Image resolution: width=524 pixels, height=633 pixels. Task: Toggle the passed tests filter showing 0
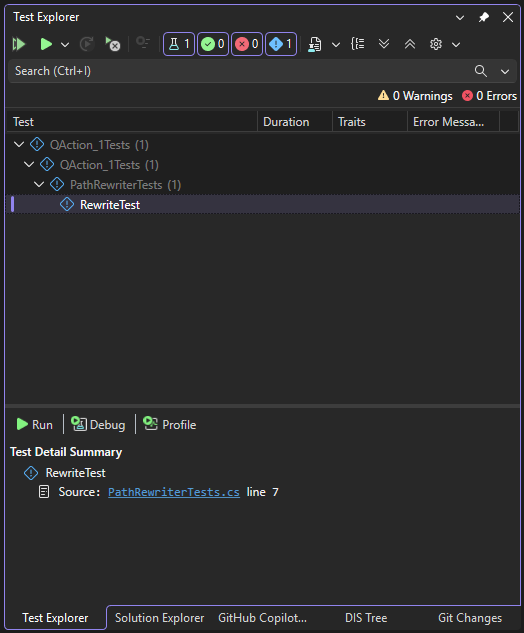point(213,44)
